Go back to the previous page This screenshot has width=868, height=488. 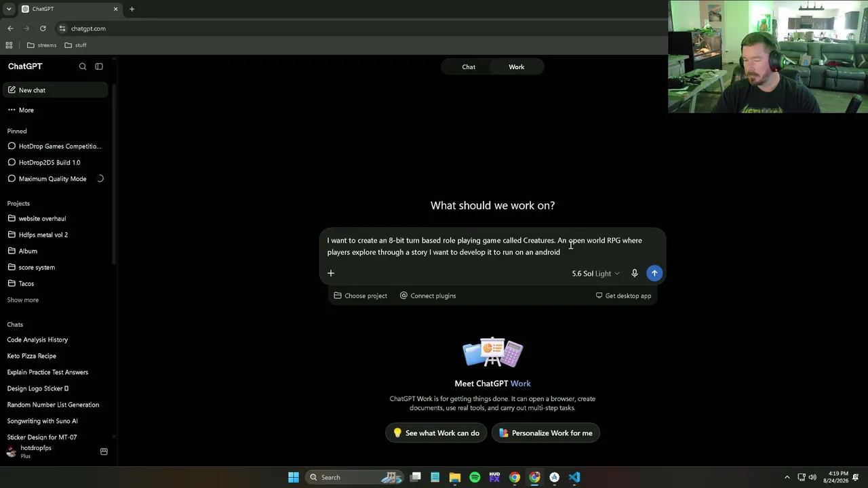coord(10,28)
